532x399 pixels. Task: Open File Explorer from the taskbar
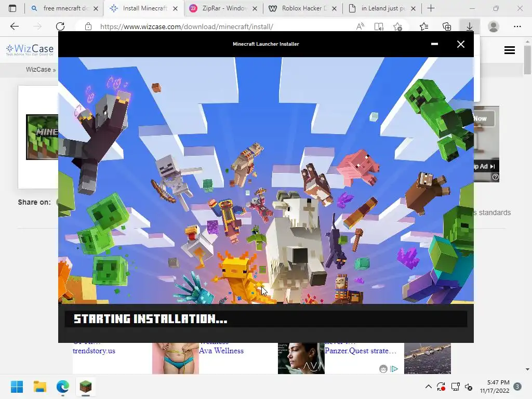(39, 387)
